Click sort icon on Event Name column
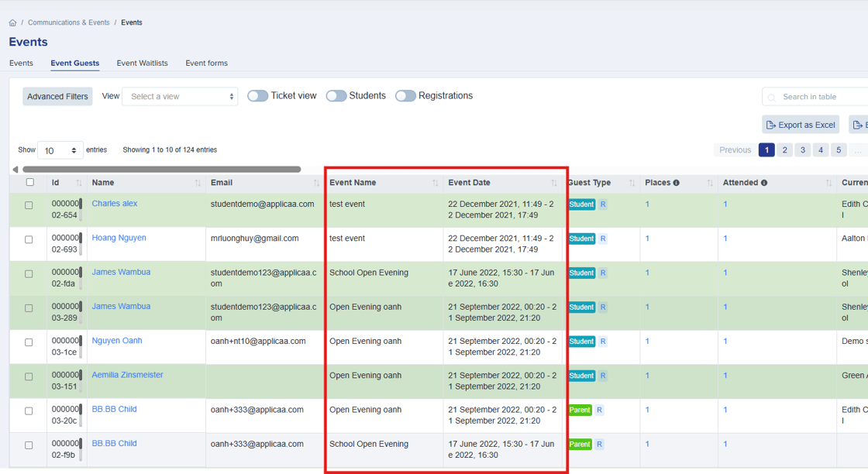 point(435,183)
